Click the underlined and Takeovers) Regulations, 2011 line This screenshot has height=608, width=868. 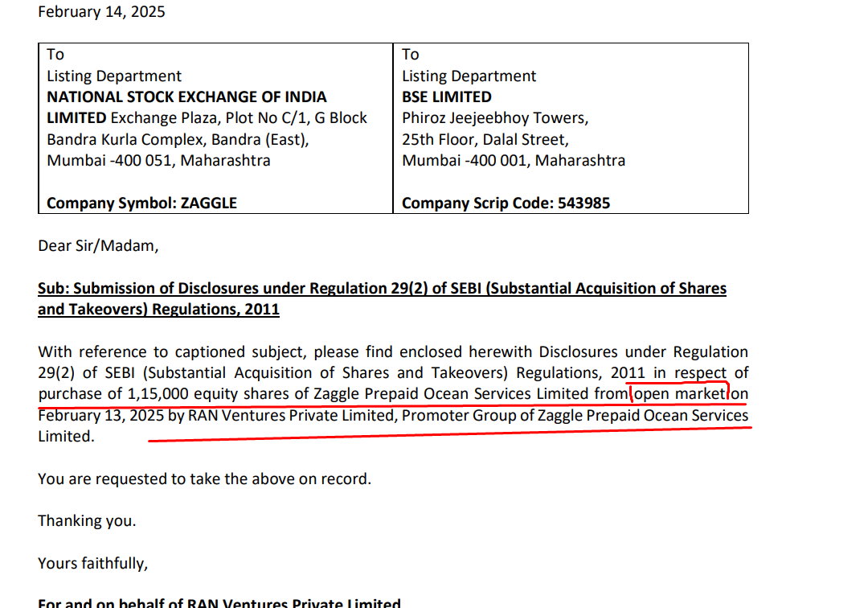point(158,310)
